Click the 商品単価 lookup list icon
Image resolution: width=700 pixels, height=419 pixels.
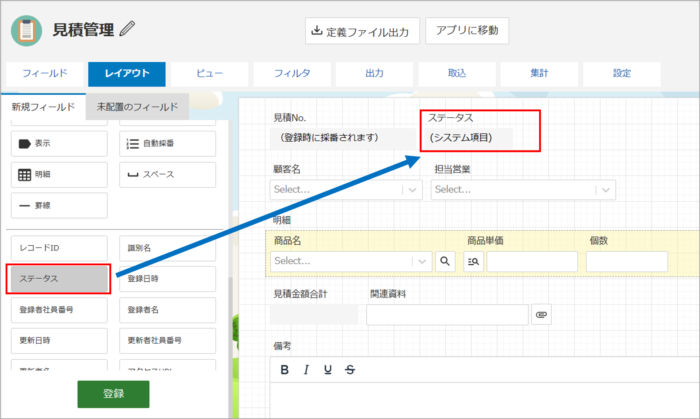tap(473, 261)
